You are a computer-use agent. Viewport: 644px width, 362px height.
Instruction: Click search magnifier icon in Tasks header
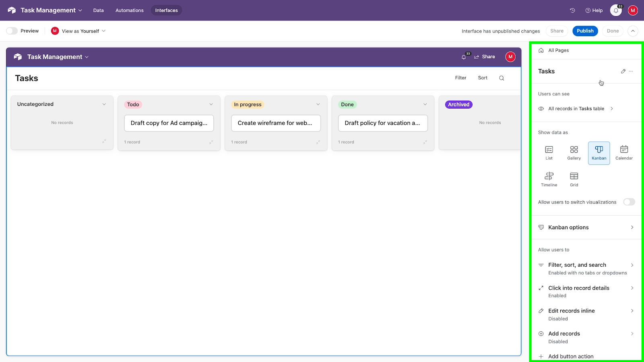502,78
